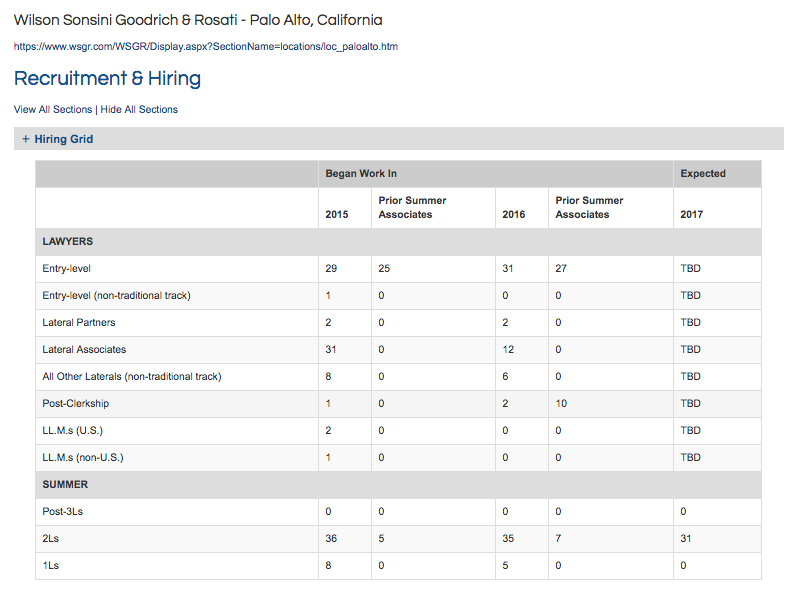
Task: Click Entry-level 2015 value 29
Action: pyautogui.click(x=331, y=269)
